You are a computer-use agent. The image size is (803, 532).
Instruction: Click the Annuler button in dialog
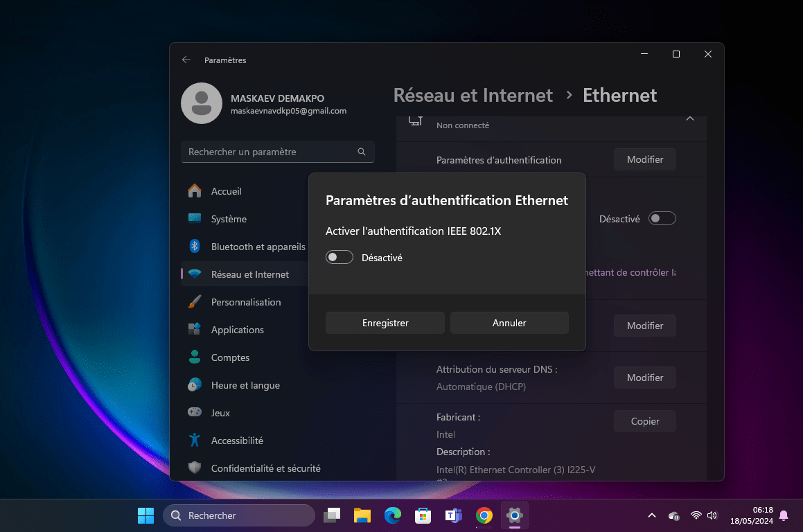coord(509,323)
